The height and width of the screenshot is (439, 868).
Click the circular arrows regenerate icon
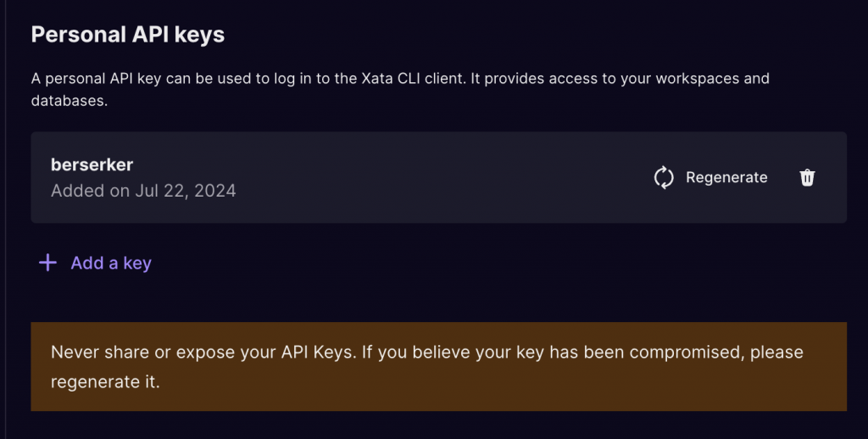pos(664,177)
